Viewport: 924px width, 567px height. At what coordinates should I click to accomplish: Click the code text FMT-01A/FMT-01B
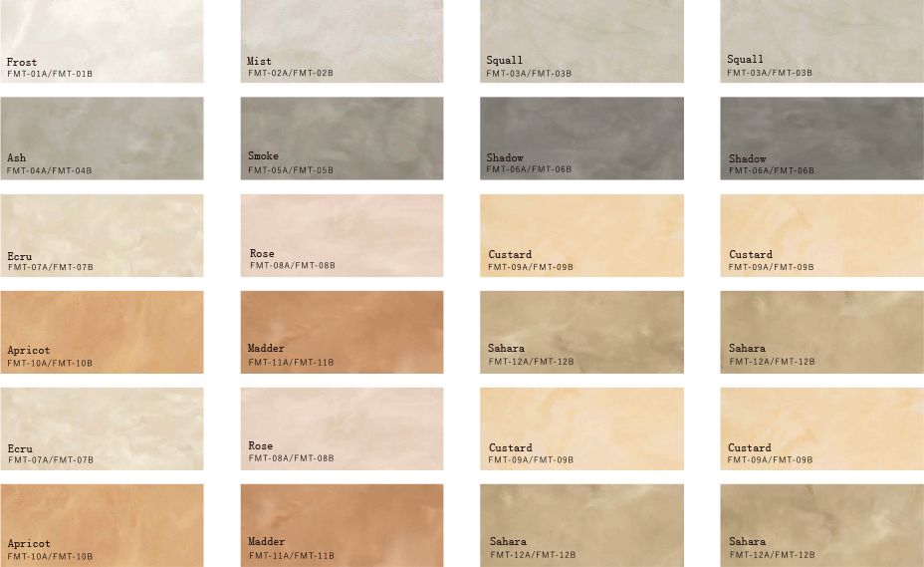coord(50,74)
